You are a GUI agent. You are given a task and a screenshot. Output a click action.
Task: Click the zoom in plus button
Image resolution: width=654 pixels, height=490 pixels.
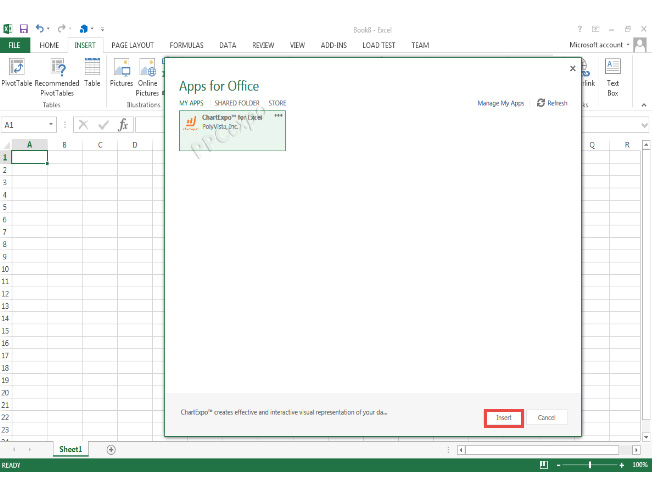[621, 465]
